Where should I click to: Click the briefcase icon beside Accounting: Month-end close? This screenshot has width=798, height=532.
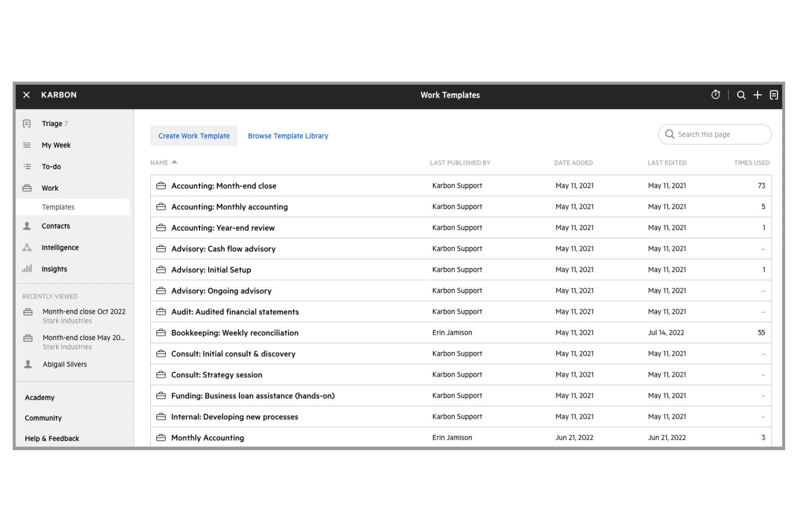[161, 185]
